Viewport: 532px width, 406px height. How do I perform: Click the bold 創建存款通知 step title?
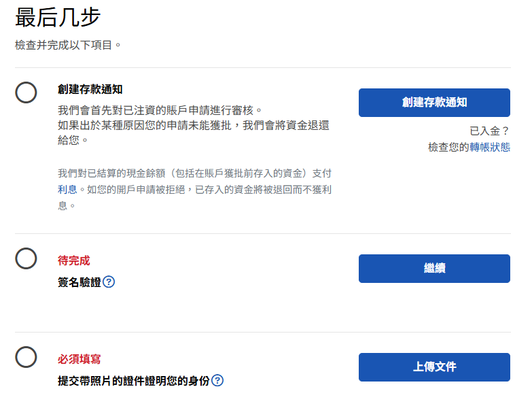click(x=90, y=89)
